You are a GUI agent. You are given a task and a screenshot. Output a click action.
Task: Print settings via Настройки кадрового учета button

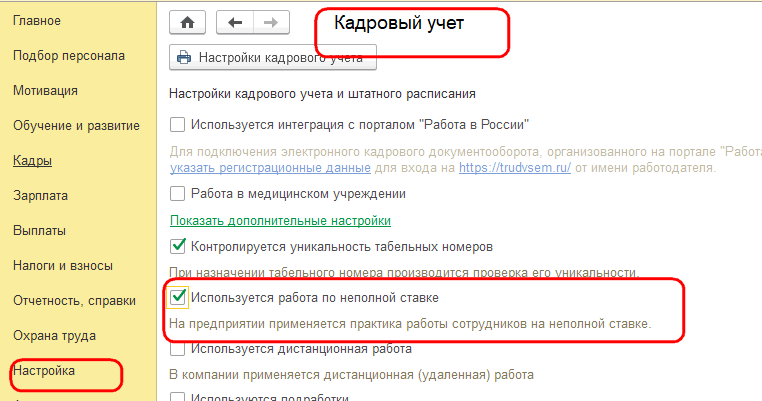click(273, 58)
